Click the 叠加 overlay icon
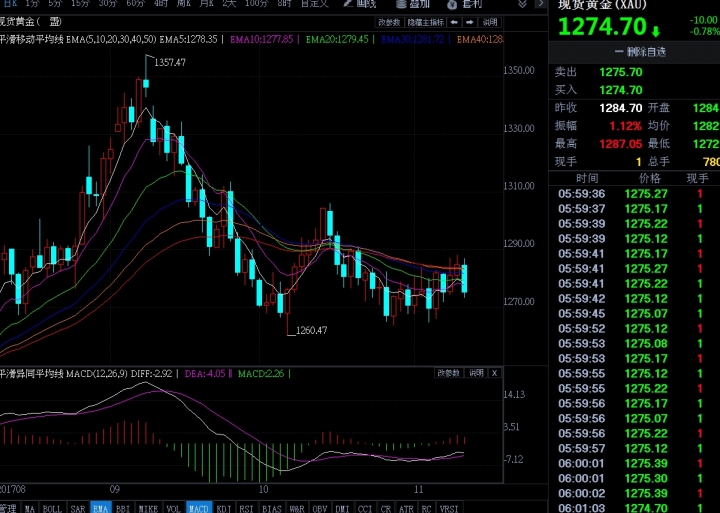The height and width of the screenshot is (513, 720). (x=412, y=4)
